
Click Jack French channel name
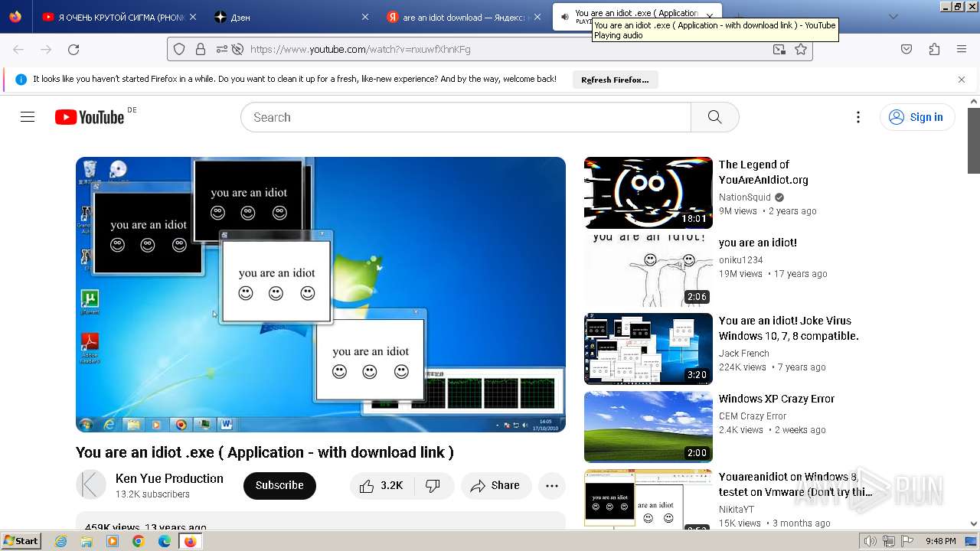744,354
